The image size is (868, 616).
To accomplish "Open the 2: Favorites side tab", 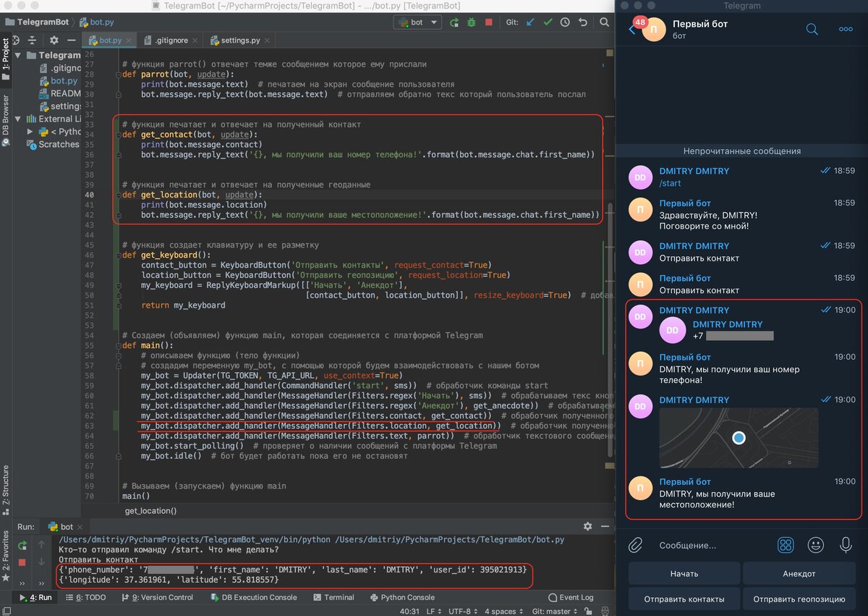I will point(6,557).
